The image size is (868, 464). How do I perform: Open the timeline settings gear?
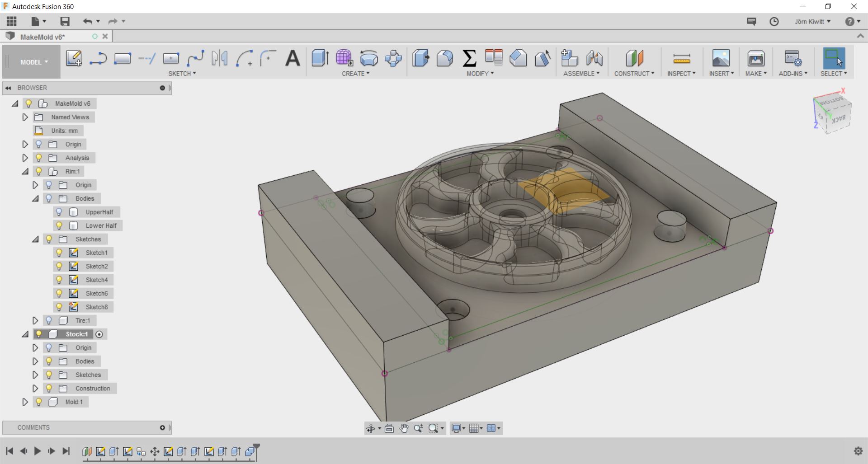(x=858, y=451)
